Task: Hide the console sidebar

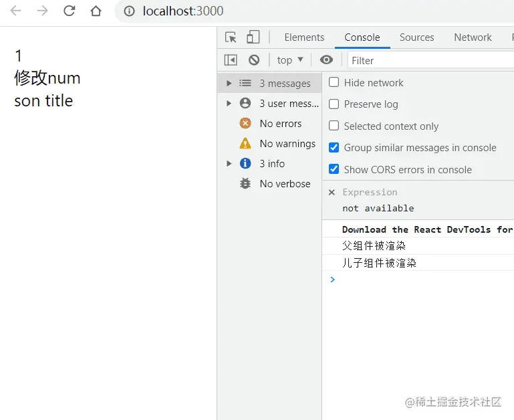Action: tap(231, 60)
